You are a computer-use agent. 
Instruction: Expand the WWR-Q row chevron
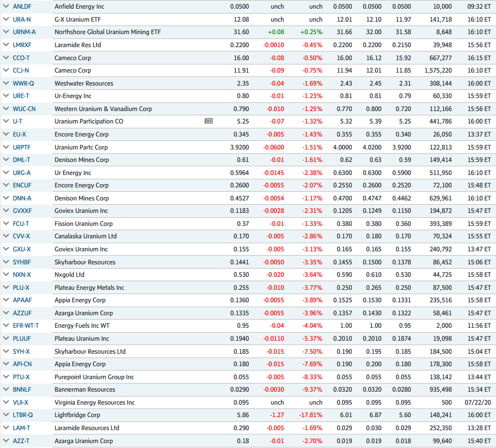coord(6,83)
